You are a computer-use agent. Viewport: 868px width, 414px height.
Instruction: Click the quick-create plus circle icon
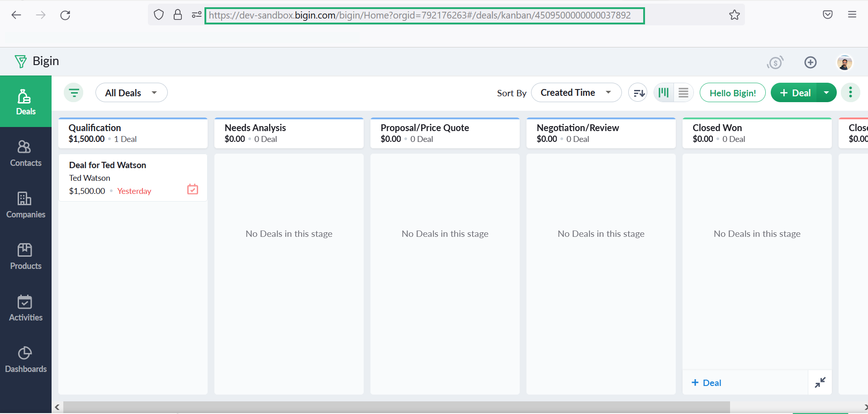point(810,62)
